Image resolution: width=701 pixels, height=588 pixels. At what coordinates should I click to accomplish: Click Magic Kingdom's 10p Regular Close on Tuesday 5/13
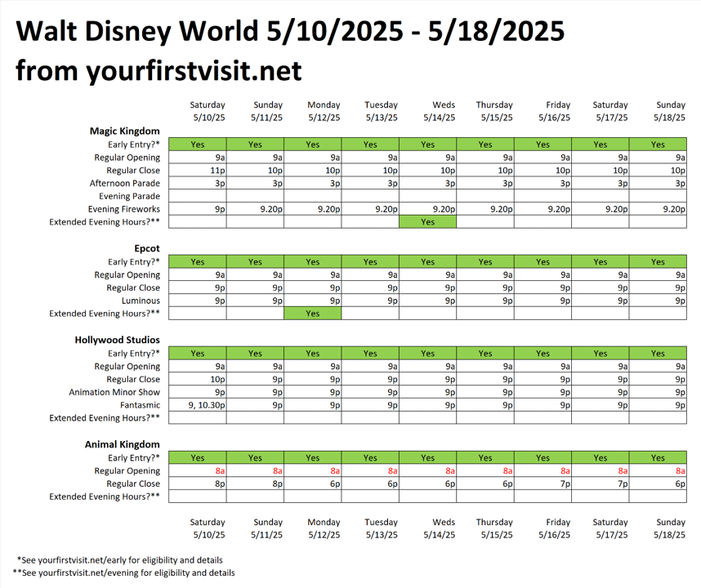pyautogui.click(x=370, y=170)
